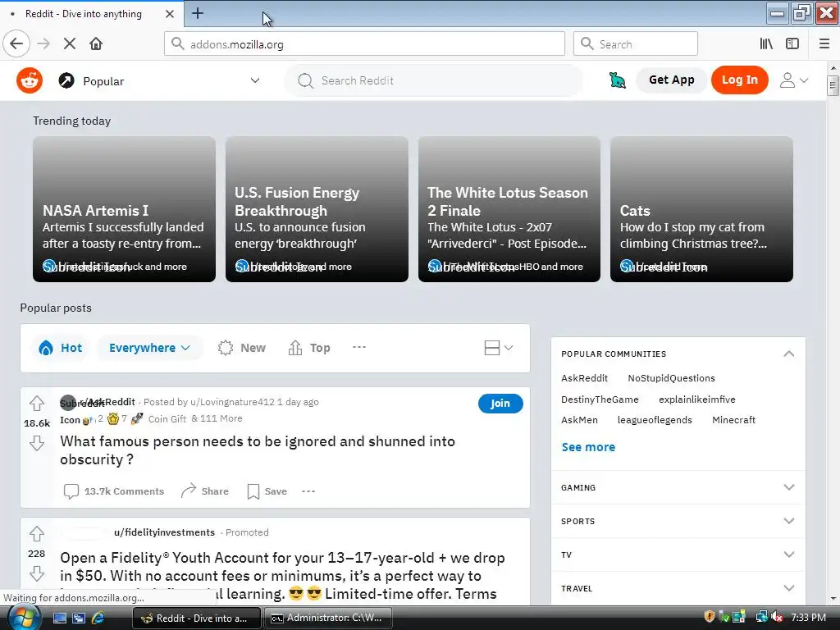Click the browser home icon

(x=96, y=44)
